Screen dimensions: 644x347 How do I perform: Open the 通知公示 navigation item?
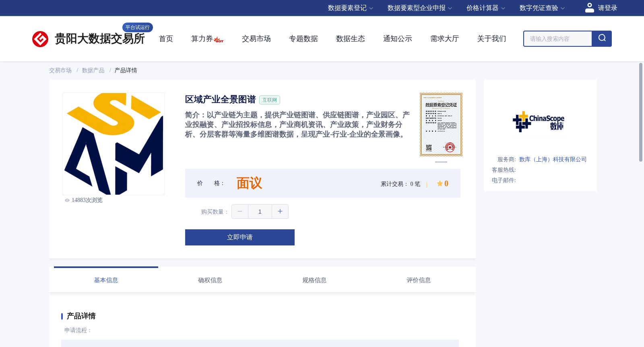point(398,39)
